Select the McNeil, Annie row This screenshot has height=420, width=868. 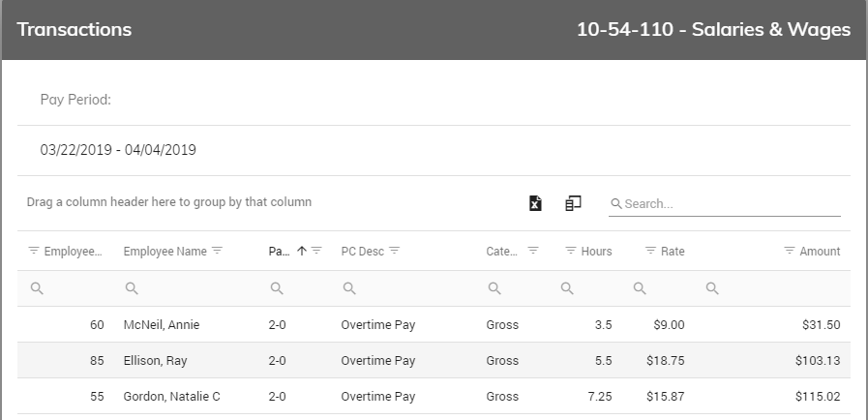(434, 324)
